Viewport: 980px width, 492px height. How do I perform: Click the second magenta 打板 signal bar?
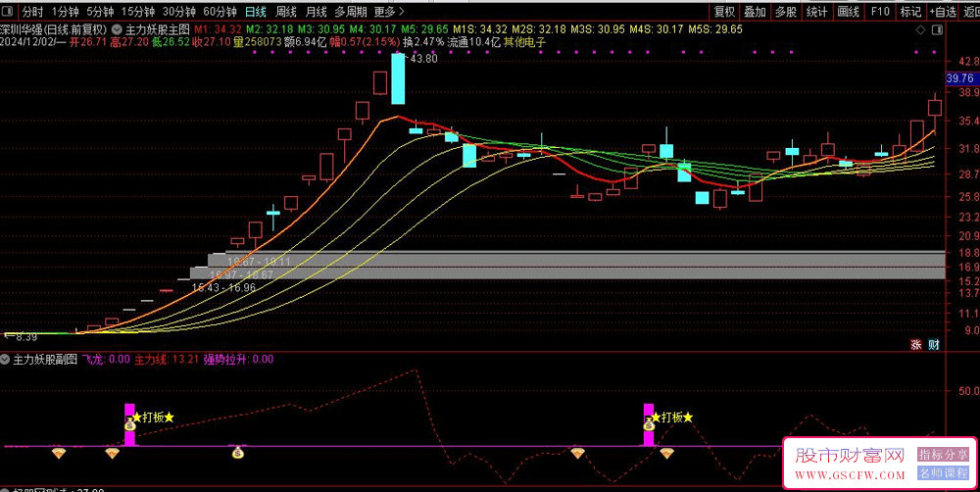click(649, 424)
